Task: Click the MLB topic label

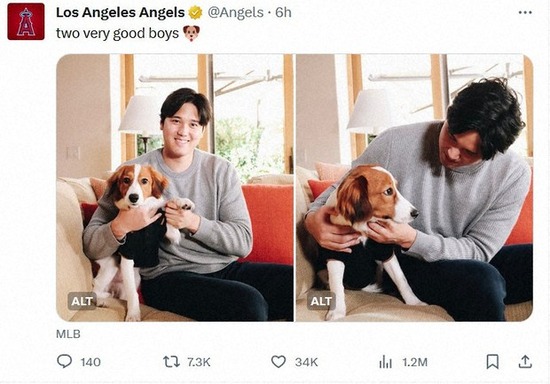Action: (68, 334)
